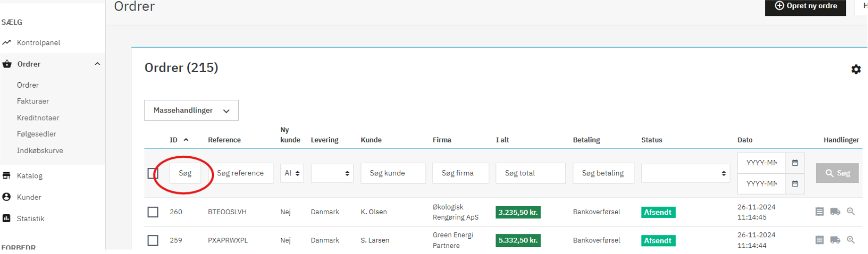Screen dimensions: 868x254
Task: View order 259 with magnifier icon
Action: [850, 240]
